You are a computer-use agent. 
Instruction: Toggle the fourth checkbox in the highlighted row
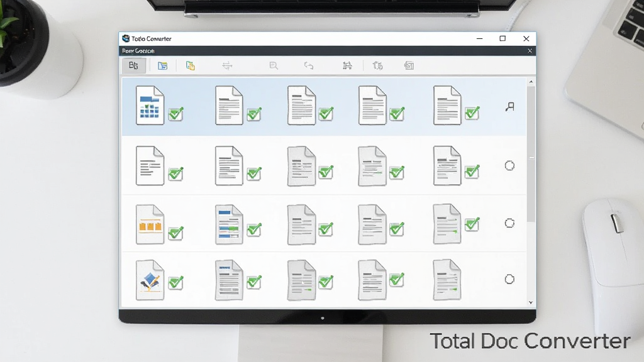pyautogui.click(x=397, y=113)
